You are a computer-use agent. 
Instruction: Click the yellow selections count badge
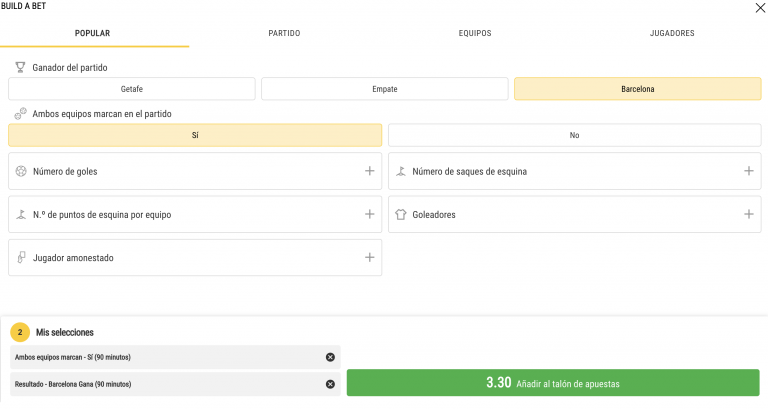click(x=20, y=332)
